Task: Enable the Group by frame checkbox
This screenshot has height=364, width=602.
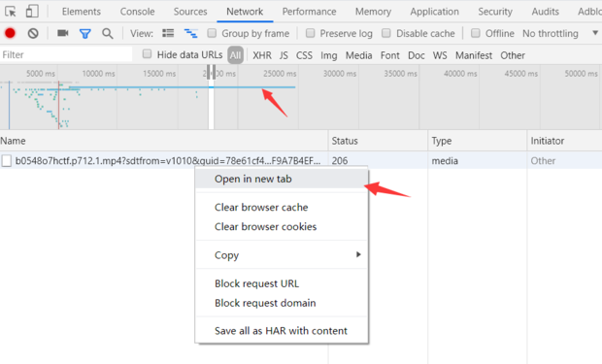Action: (x=212, y=33)
